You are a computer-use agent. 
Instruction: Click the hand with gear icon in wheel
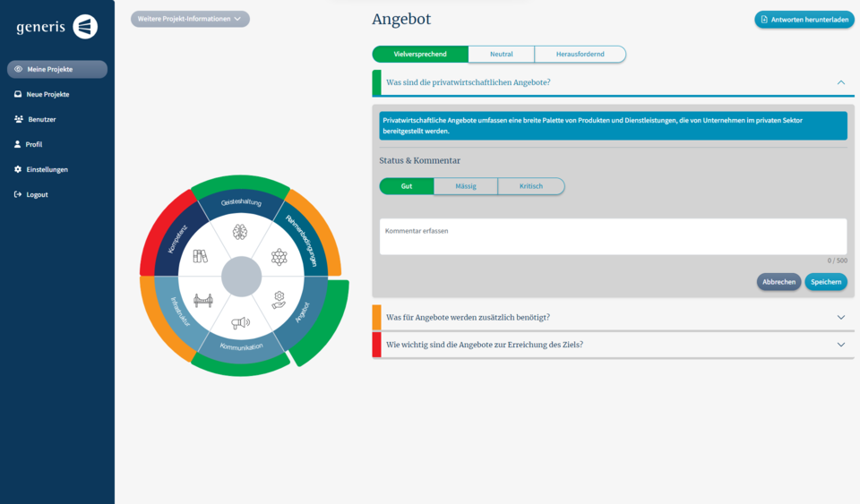click(x=279, y=300)
